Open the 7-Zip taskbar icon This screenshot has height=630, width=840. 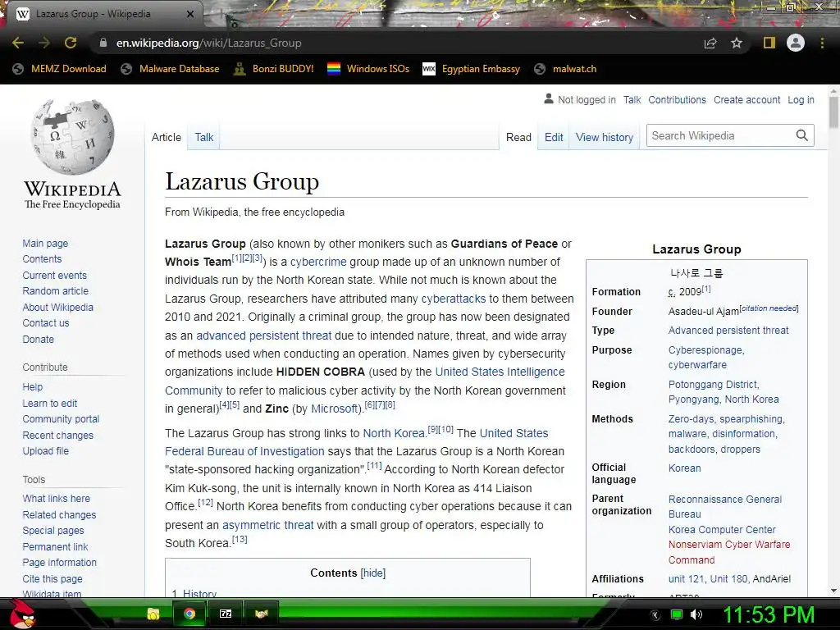(x=226, y=614)
